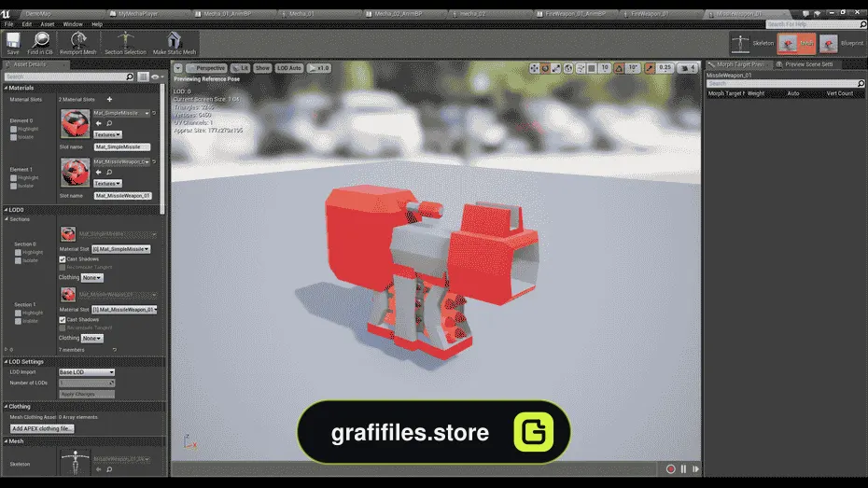Image resolution: width=868 pixels, height=488 pixels.
Task: Collapse the Materials section
Action: click(x=7, y=88)
